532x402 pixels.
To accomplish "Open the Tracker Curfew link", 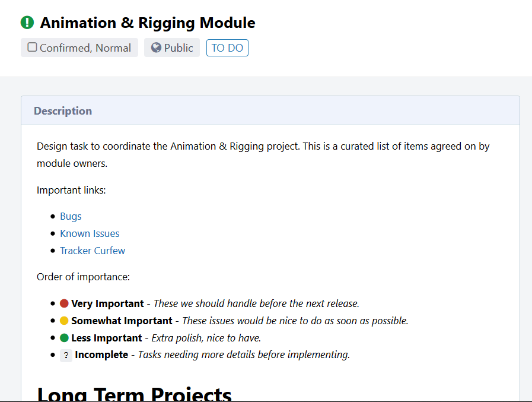I will click(x=93, y=251).
